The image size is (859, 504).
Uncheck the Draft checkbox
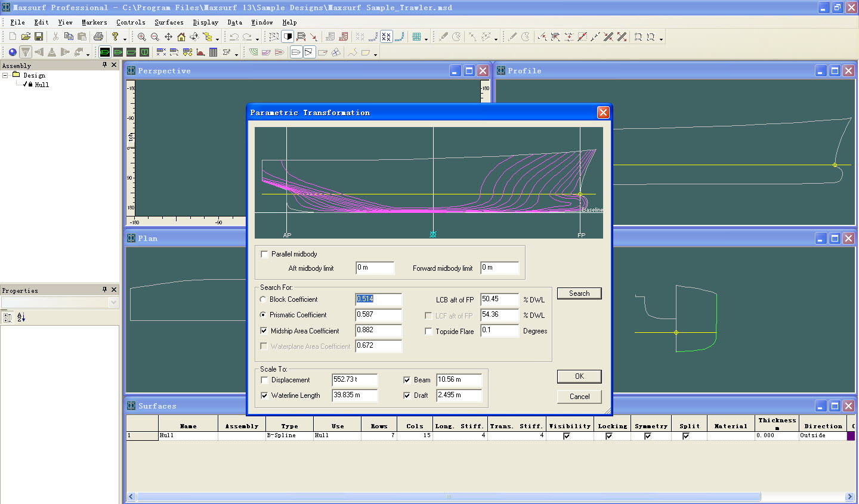[x=407, y=395]
